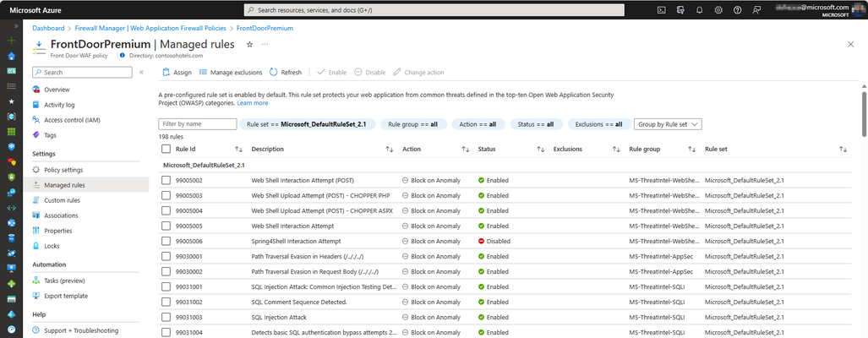Sort by Rule Id column arrows

238,150
